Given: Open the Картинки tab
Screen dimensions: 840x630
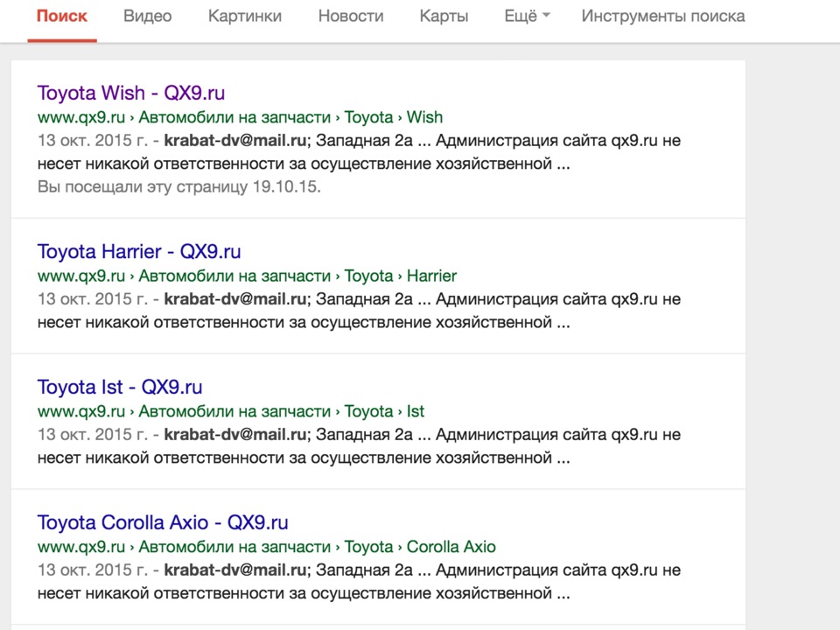Looking at the screenshot, I should point(245,16).
